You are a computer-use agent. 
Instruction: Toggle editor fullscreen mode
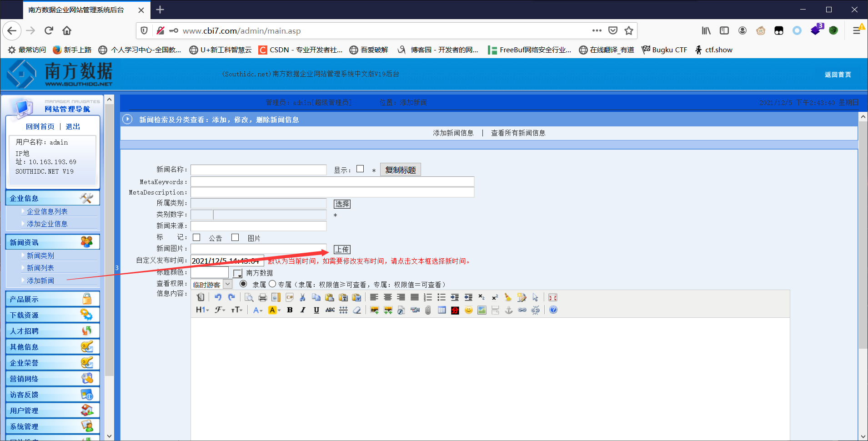553,297
